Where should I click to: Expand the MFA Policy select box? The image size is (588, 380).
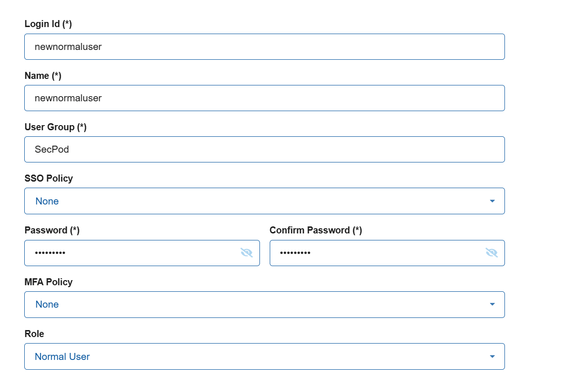pyautogui.click(x=265, y=304)
